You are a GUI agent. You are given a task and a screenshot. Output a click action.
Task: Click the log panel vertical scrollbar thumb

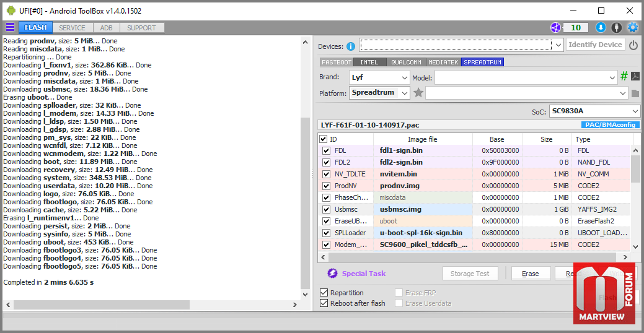tap(305, 203)
